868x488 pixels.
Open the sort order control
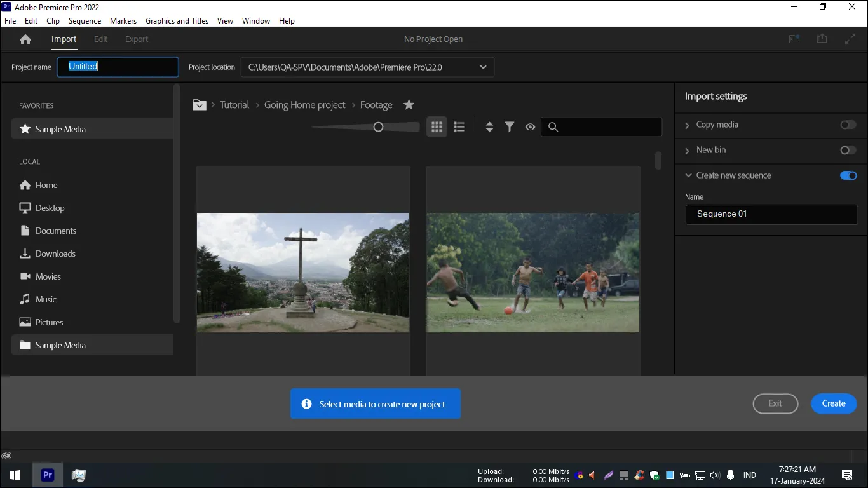click(489, 126)
